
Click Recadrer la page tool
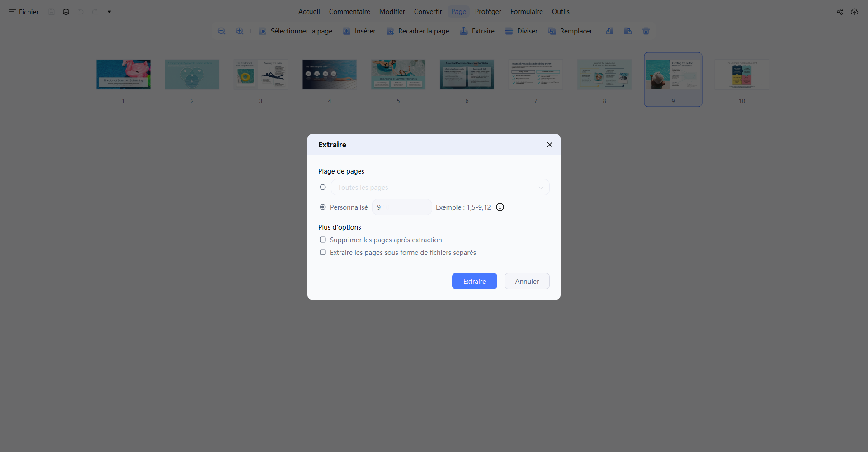click(418, 31)
